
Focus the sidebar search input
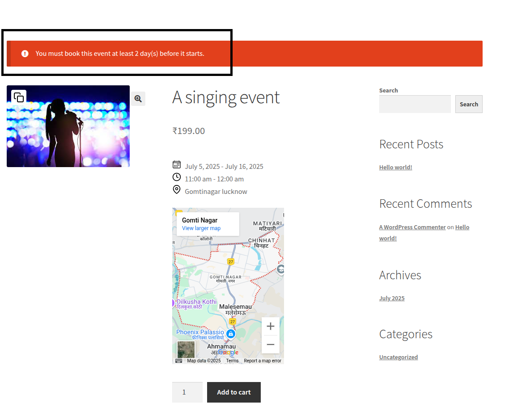415,104
